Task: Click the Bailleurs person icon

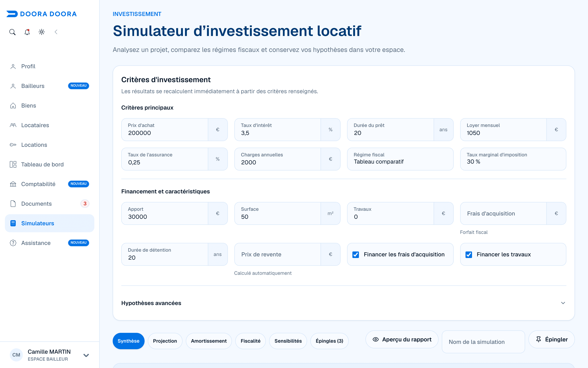Action: click(13, 86)
